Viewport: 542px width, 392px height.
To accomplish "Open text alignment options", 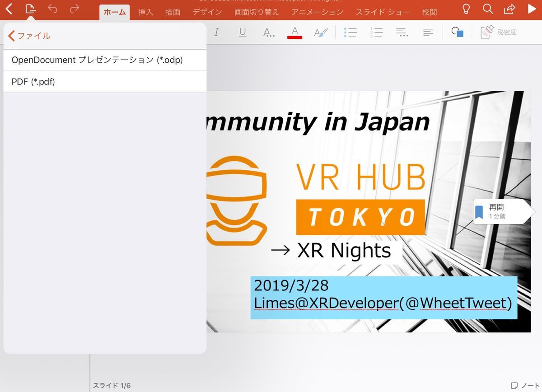I will tap(428, 32).
